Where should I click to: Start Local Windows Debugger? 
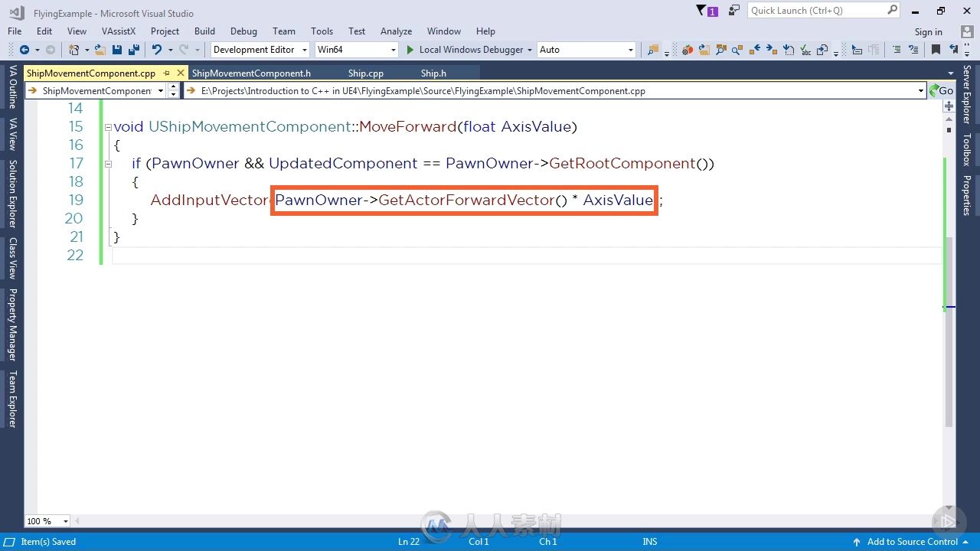click(x=465, y=50)
